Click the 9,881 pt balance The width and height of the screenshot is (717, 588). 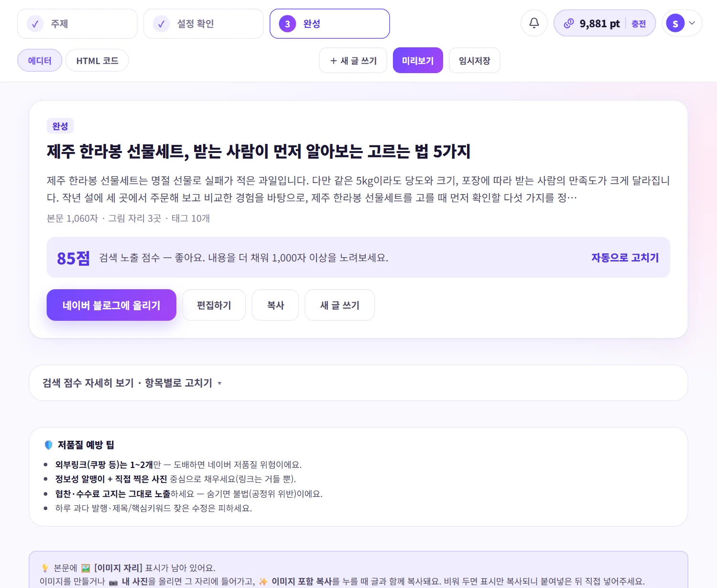coord(599,23)
